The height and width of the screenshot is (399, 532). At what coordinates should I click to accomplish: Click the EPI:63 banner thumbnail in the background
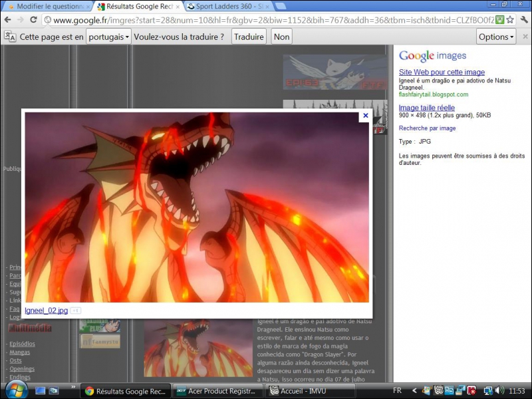tap(335, 72)
